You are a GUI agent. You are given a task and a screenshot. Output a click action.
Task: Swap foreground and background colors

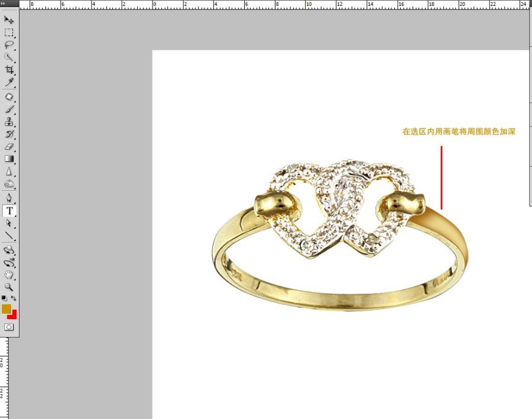14,298
